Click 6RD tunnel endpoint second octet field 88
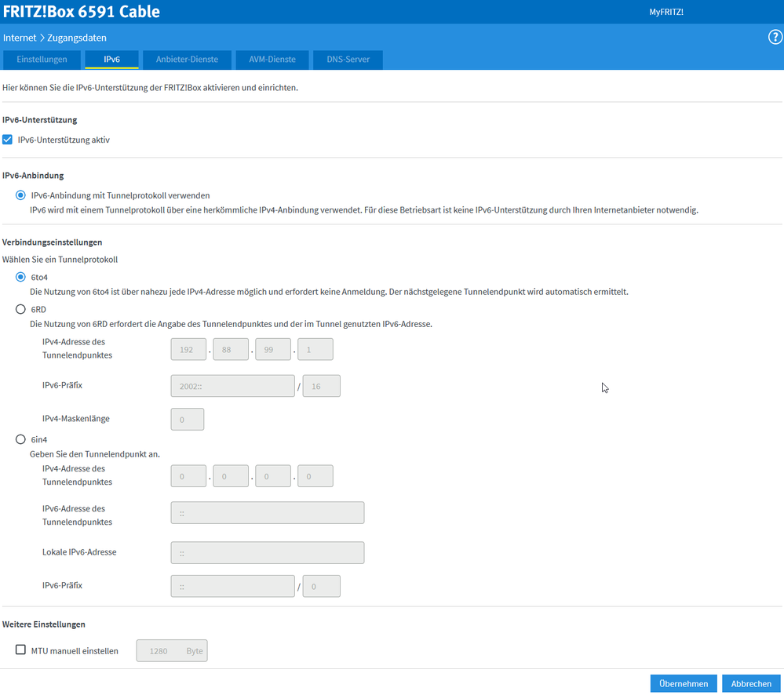The height and width of the screenshot is (695, 784). click(x=231, y=349)
